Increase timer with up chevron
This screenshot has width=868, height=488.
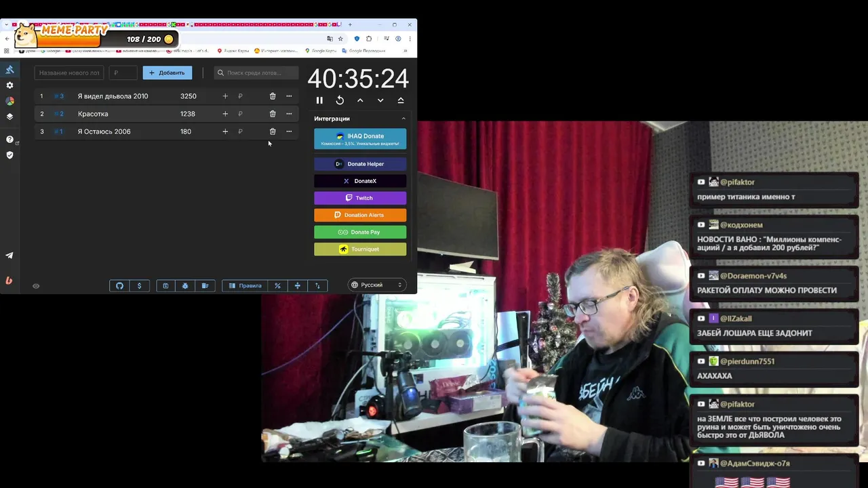[x=360, y=100]
